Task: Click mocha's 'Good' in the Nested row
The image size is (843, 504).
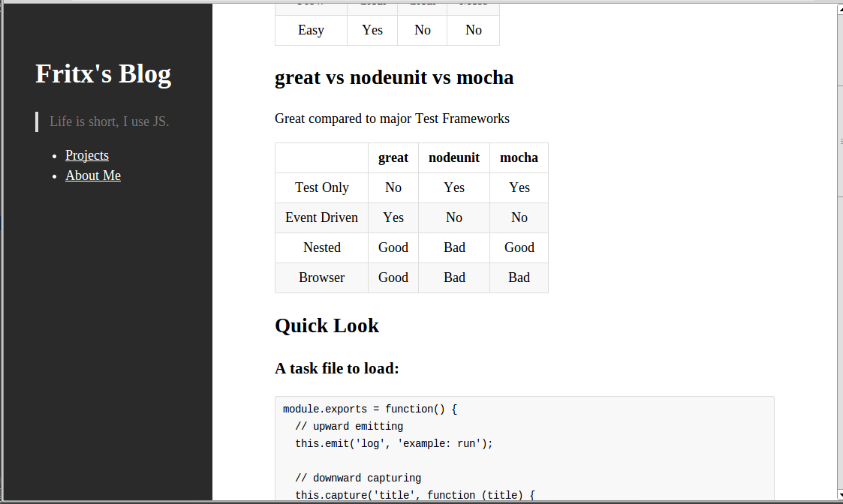Action: 519,247
